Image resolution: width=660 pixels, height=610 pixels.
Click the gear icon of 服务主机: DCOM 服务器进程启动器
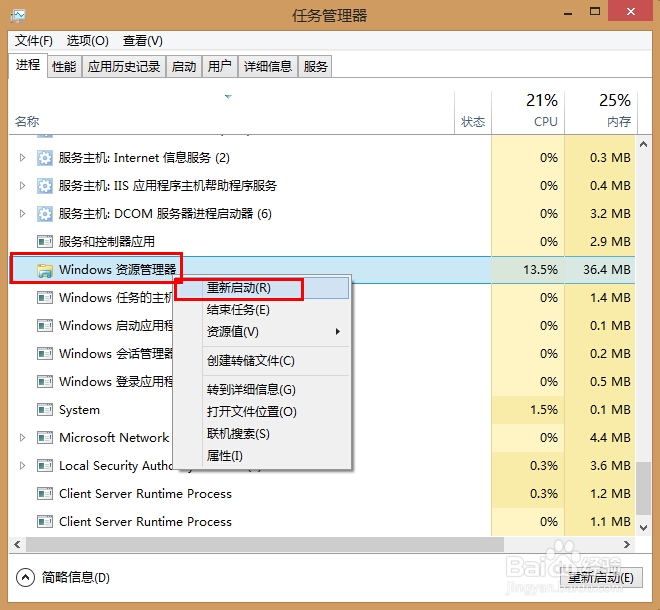[x=45, y=214]
